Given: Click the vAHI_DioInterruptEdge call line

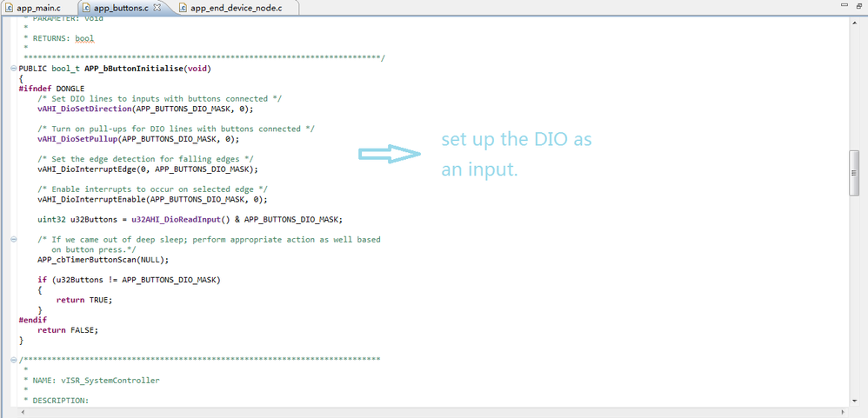Looking at the screenshot, I should [x=147, y=169].
